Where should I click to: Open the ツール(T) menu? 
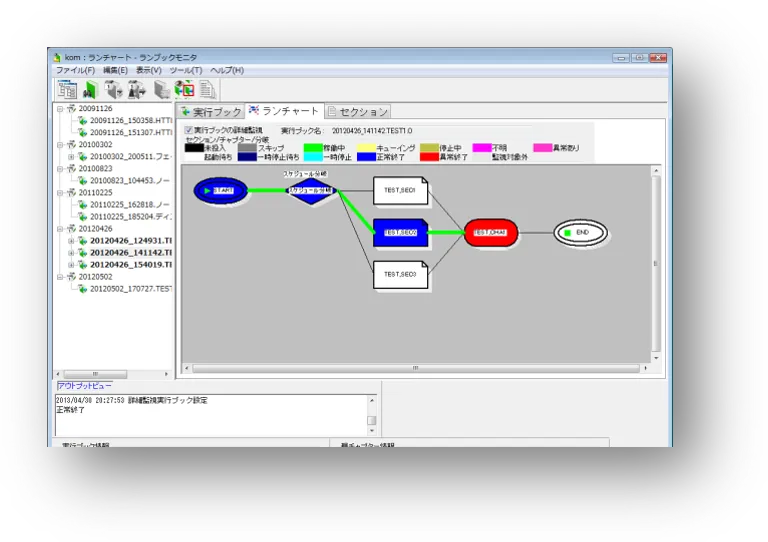186,70
